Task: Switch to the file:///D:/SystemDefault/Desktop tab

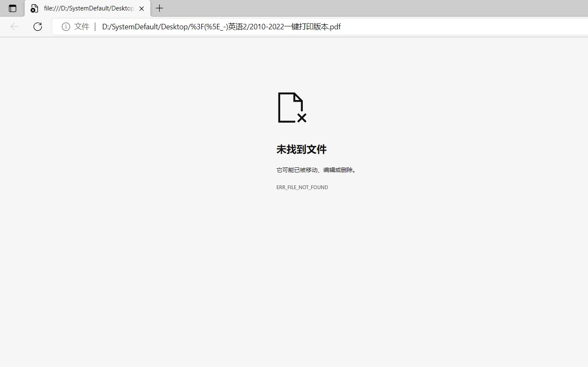Action: (84, 8)
